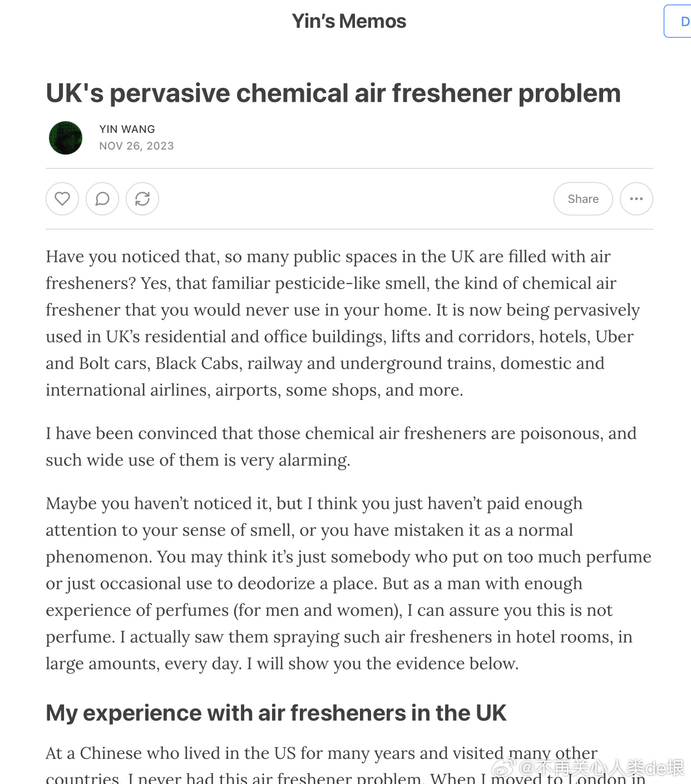Like the article with the heart icon
691x784 pixels.
point(62,199)
